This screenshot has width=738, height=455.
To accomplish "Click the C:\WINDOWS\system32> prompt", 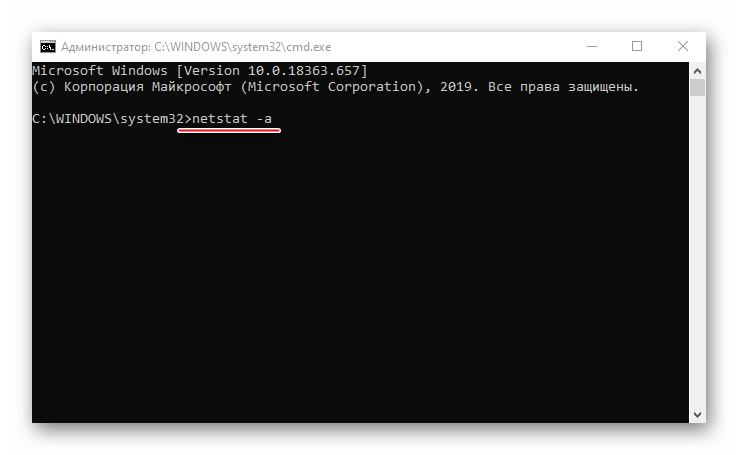I will [x=108, y=118].
